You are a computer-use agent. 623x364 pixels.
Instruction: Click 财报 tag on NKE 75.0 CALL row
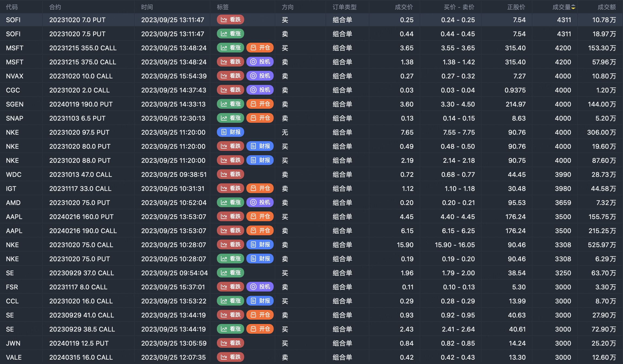[260, 245]
